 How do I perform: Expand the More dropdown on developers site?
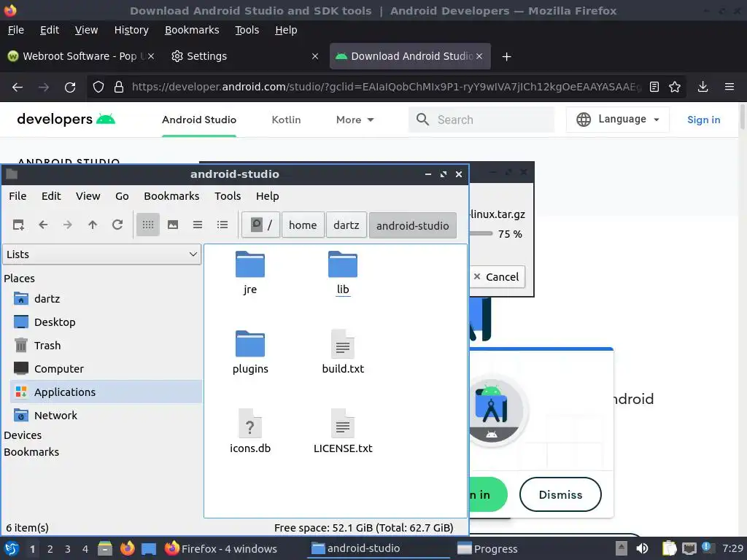pyautogui.click(x=355, y=120)
